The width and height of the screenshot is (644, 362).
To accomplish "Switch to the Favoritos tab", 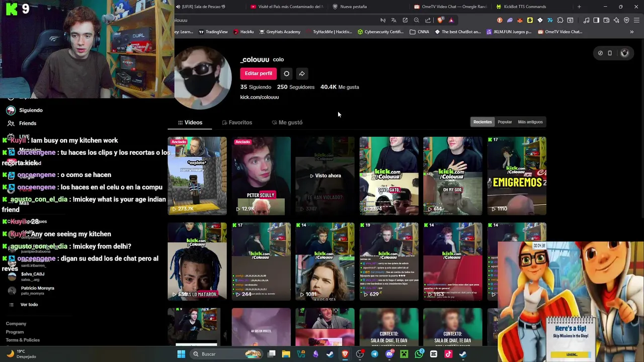I will [x=237, y=122].
